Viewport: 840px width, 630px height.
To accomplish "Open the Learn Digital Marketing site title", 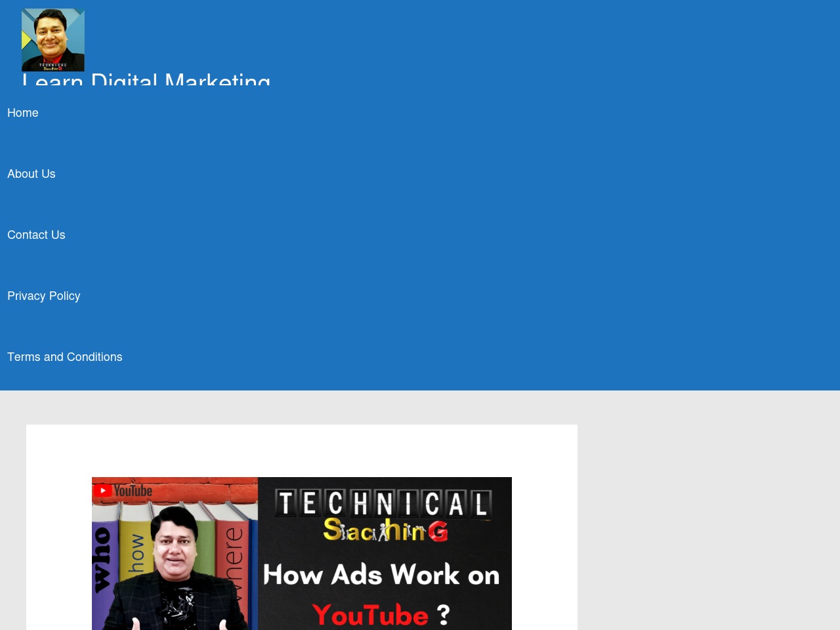I will (x=146, y=79).
